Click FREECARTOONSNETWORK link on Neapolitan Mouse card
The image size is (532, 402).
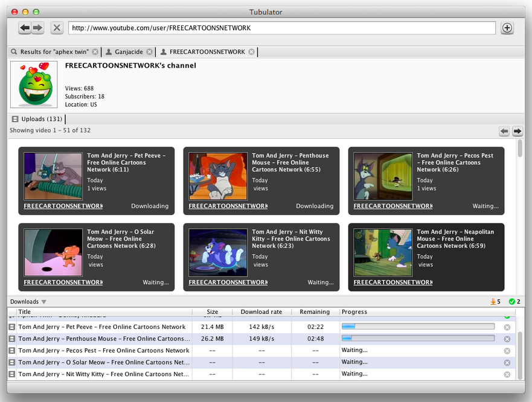click(393, 282)
